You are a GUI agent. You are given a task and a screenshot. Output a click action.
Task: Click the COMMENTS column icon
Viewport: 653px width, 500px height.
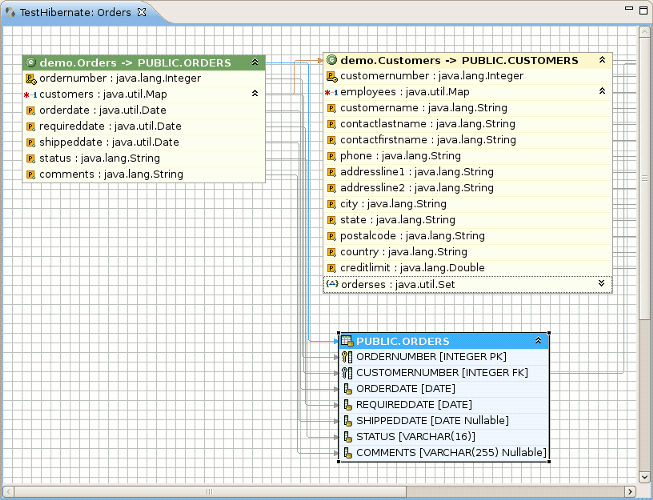(347, 453)
